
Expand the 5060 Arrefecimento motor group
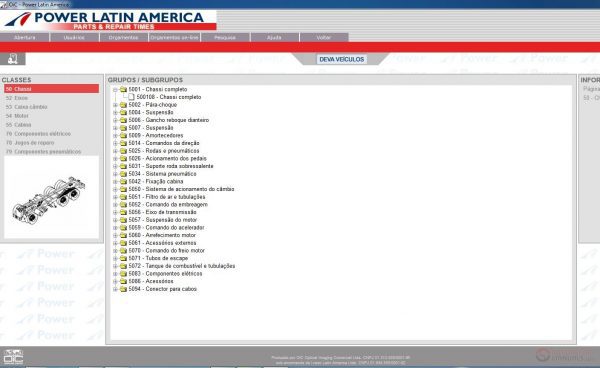pos(115,235)
